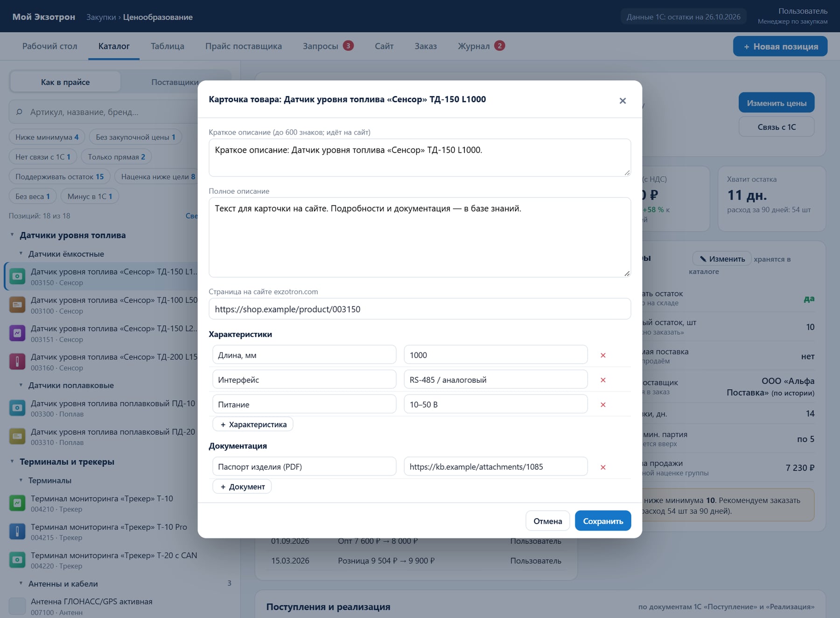
Task: Click icon of Терминал Т-10 Pro row
Action: [x=17, y=532]
